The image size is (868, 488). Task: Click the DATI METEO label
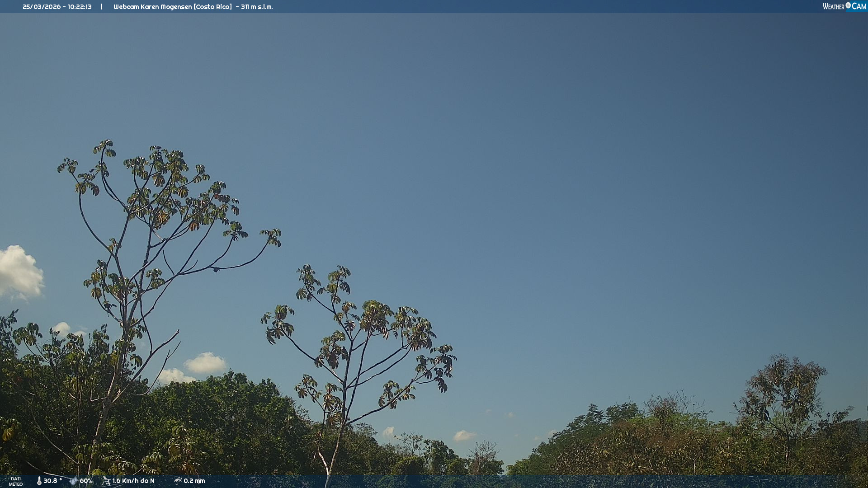(x=16, y=481)
